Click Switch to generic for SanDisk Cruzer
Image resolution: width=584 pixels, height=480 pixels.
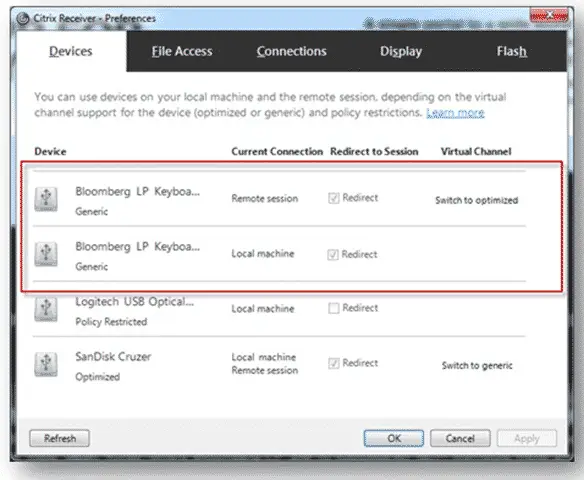(477, 366)
